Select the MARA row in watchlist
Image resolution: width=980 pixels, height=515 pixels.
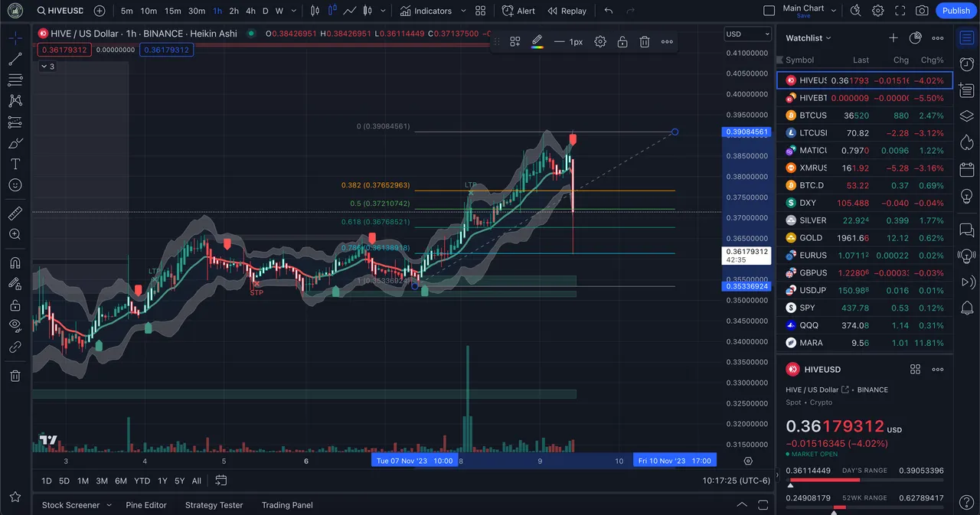tap(865, 343)
